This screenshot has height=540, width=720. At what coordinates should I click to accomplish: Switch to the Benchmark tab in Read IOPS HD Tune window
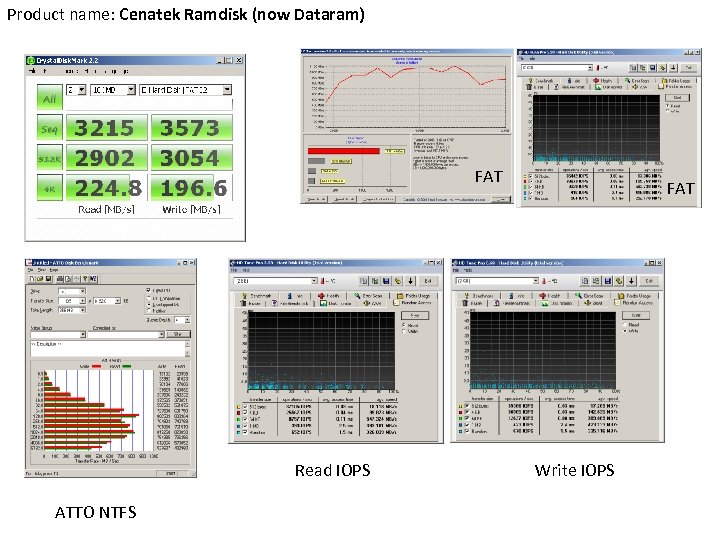256,296
